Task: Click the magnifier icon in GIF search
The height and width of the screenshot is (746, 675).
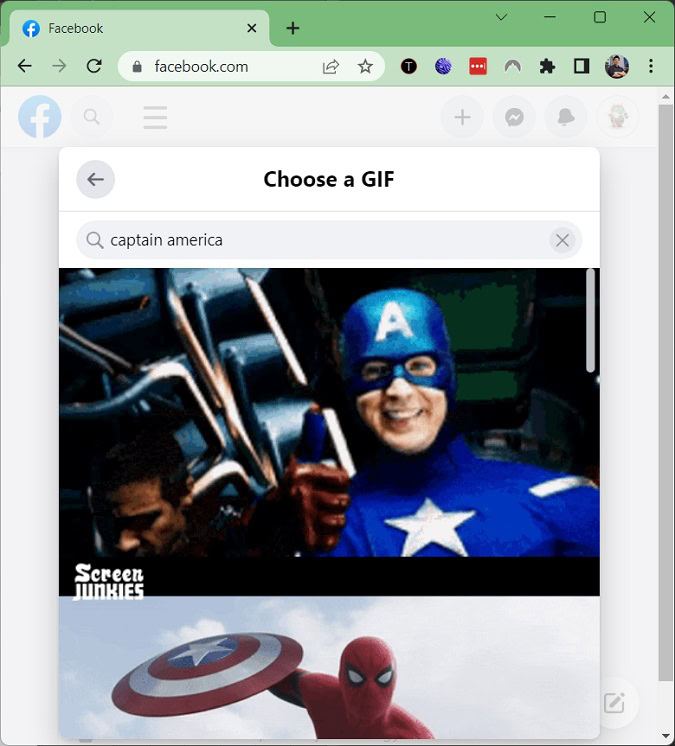Action: coord(95,240)
